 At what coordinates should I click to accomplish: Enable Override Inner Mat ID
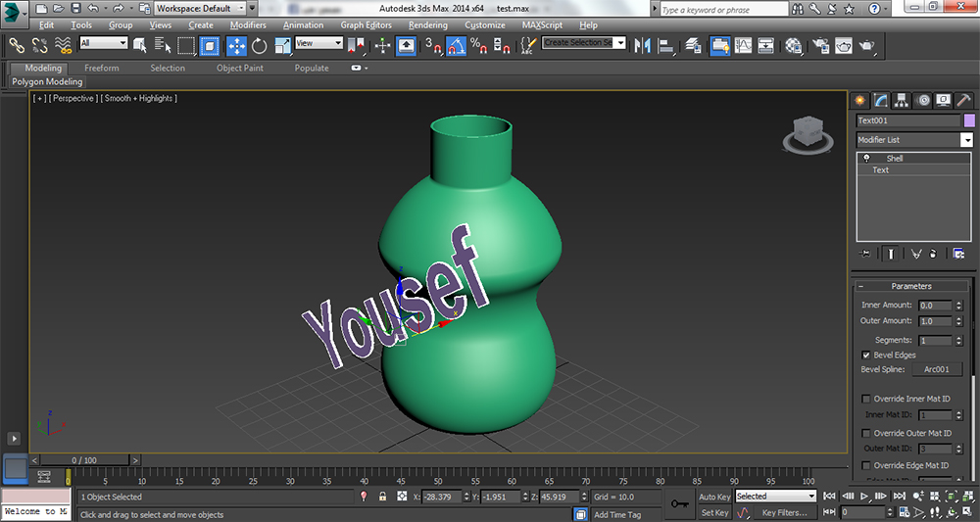pos(865,399)
